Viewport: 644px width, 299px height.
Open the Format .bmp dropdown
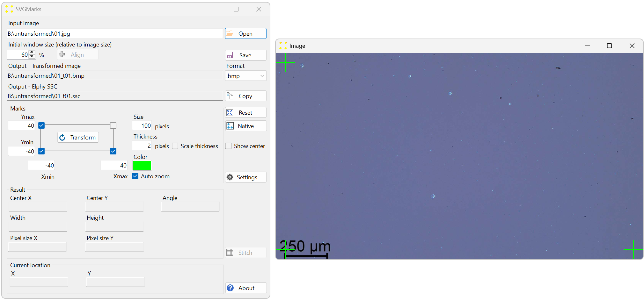(x=246, y=76)
